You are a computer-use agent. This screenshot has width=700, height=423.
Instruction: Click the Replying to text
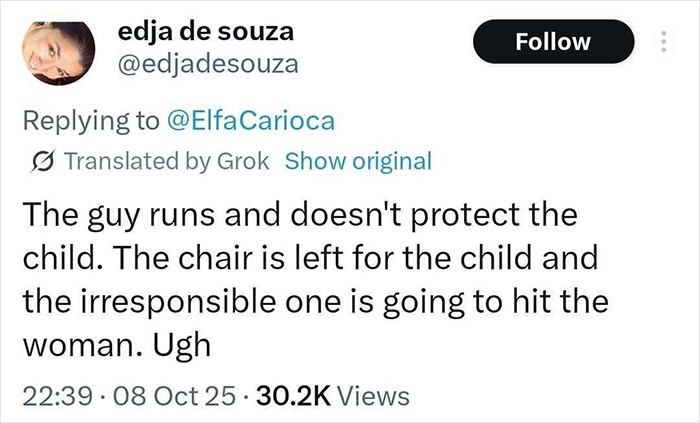pyautogui.click(x=90, y=121)
